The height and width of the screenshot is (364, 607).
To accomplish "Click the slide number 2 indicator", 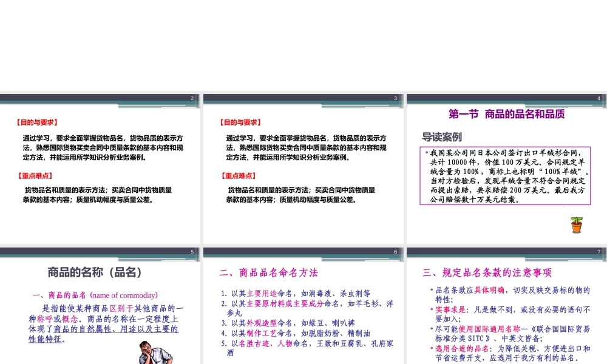I will tap(192, 96).
